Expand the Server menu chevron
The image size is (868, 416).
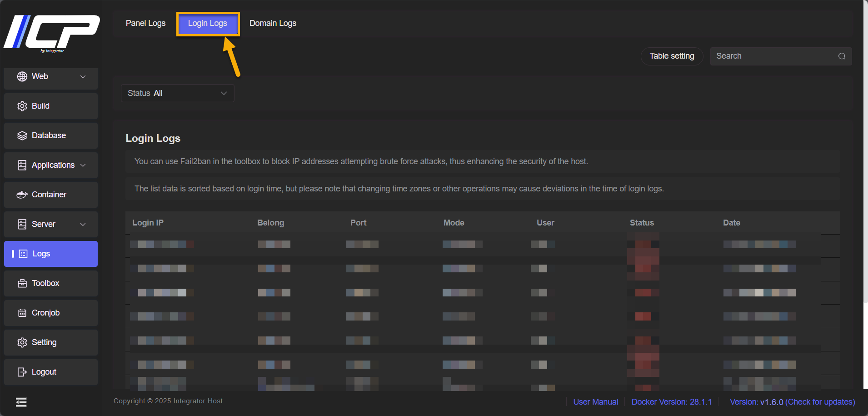(83, 224)
